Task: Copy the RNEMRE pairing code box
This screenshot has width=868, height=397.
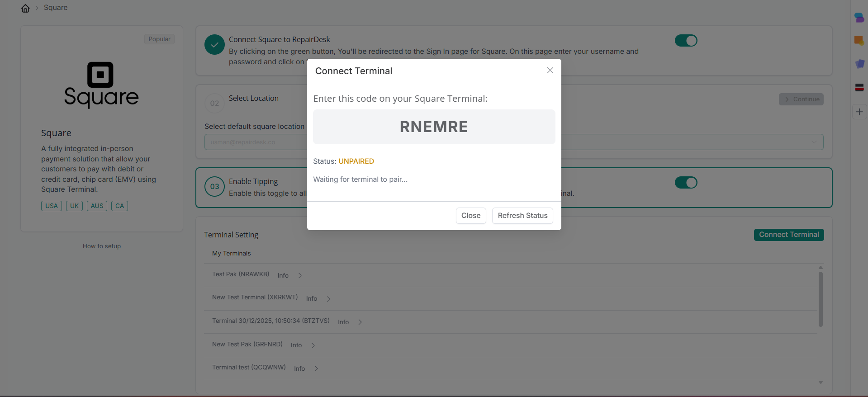Action: click(434, 127)
